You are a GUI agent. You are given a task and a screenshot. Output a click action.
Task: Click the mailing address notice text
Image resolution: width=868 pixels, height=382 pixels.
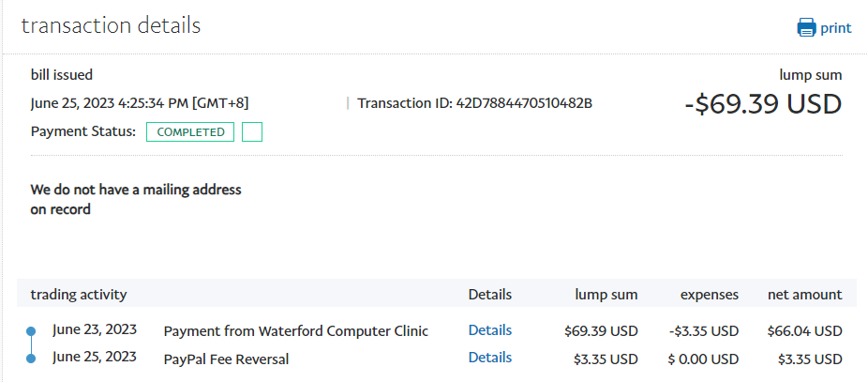[x=136, y=200]
